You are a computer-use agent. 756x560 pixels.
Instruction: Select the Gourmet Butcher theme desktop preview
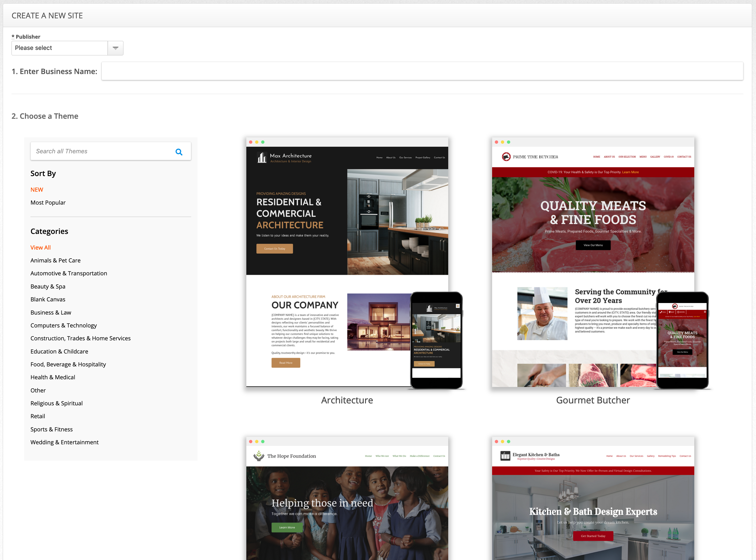593,262
